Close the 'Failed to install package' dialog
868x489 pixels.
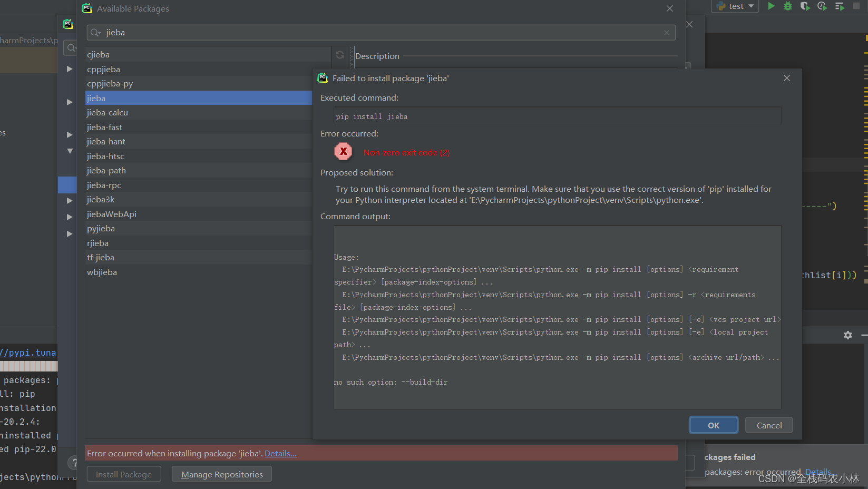787,78
